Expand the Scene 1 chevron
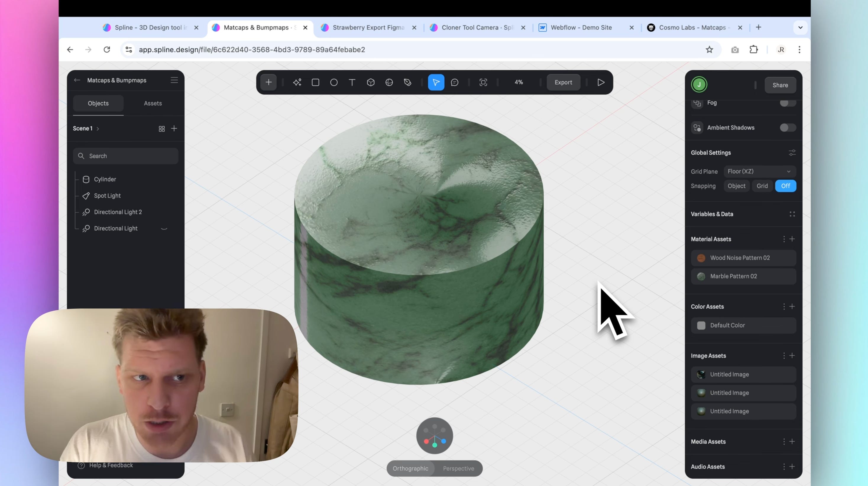The width and height of the screenshot is (868, 486). click(98, 129)
